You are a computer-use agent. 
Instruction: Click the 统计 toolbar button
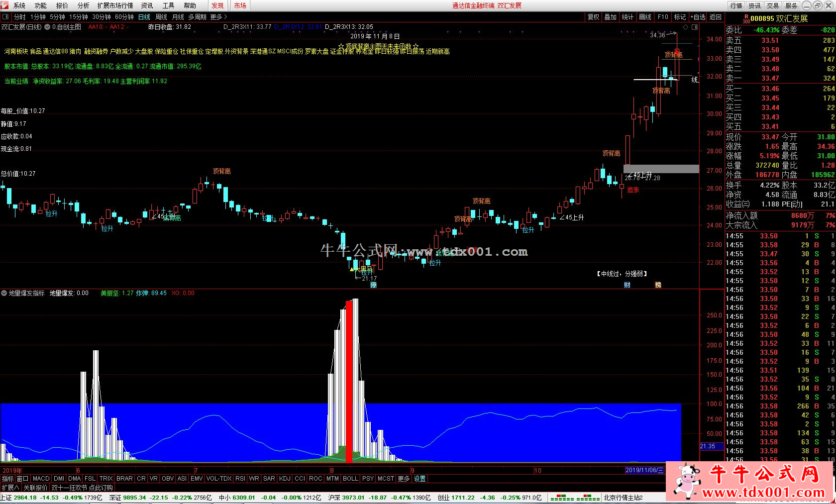pyautogui.click(x=628, y=17)
